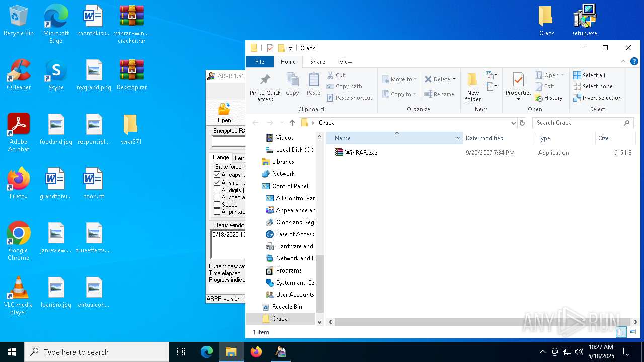Select the Home ribbon tab
The height and width of the screenshot is (362, 644).
pos(288,62)
